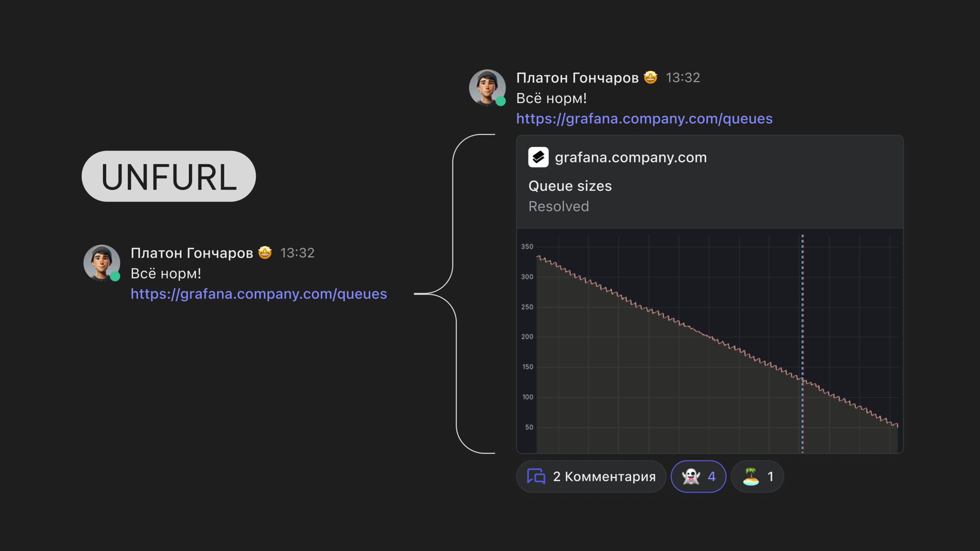Viewport: 980px width, 551px height.
Task: Click the green online status dot on left avatar
Action: click(x=115, y=276)
